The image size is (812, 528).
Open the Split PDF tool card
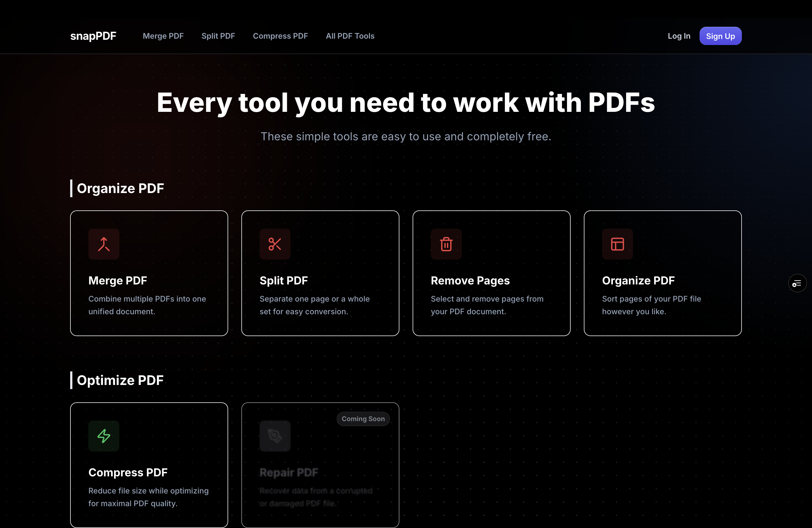click(320, 273)
